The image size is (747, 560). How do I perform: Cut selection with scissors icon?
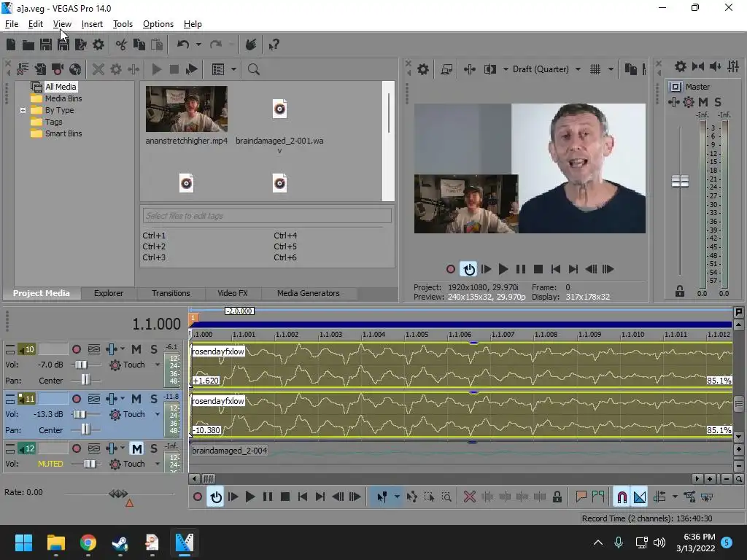click(x=122, y=44)
